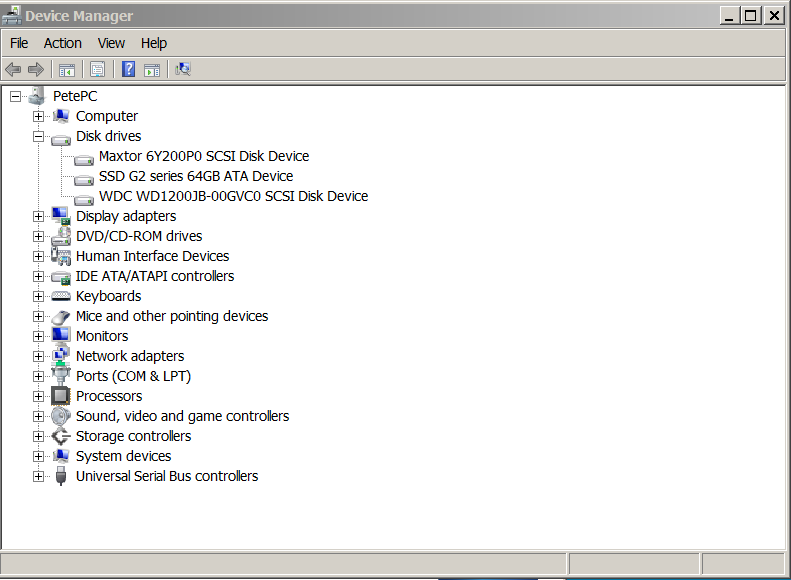
Task: Select the PetePC label
Action: [x=75, y=96]
